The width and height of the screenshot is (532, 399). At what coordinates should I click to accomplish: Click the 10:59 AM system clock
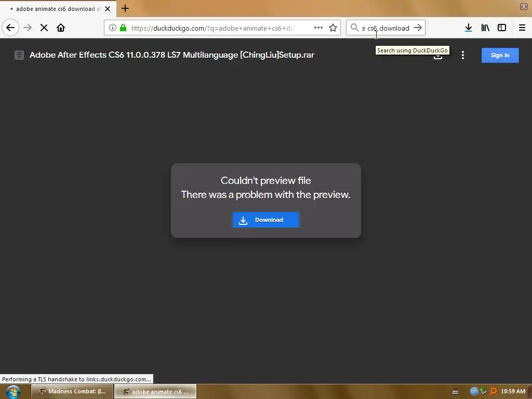(x=513, y=391)
